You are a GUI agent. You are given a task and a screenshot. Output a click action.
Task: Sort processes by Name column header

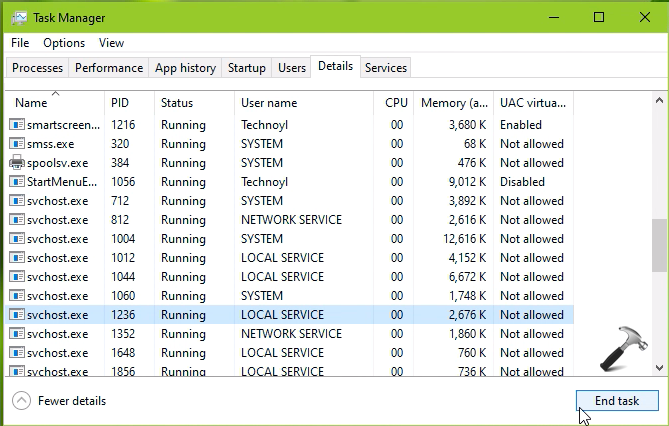pyautogui.click(x=32, y=103)
